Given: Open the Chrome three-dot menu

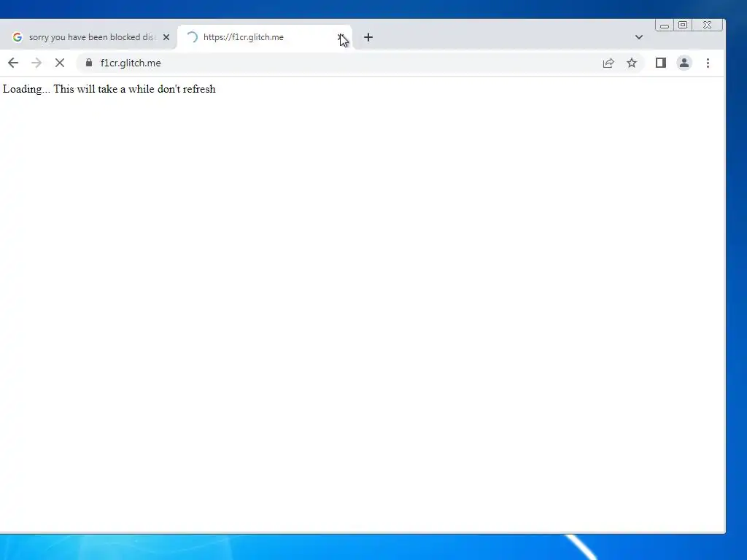Looking at the screenshot, I should (x=708, y=63).
